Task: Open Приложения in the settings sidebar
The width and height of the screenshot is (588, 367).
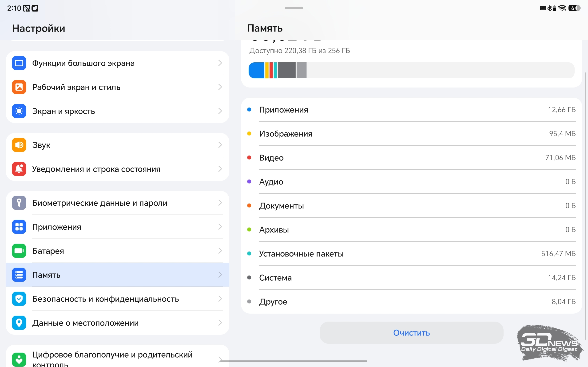Action: (117, 227)
